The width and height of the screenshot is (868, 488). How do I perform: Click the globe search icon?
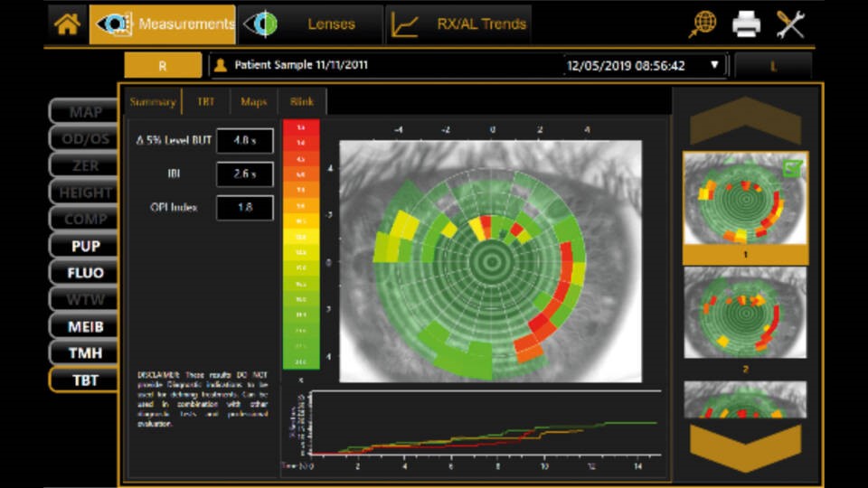pyautogui.click(x=702, y=24)
